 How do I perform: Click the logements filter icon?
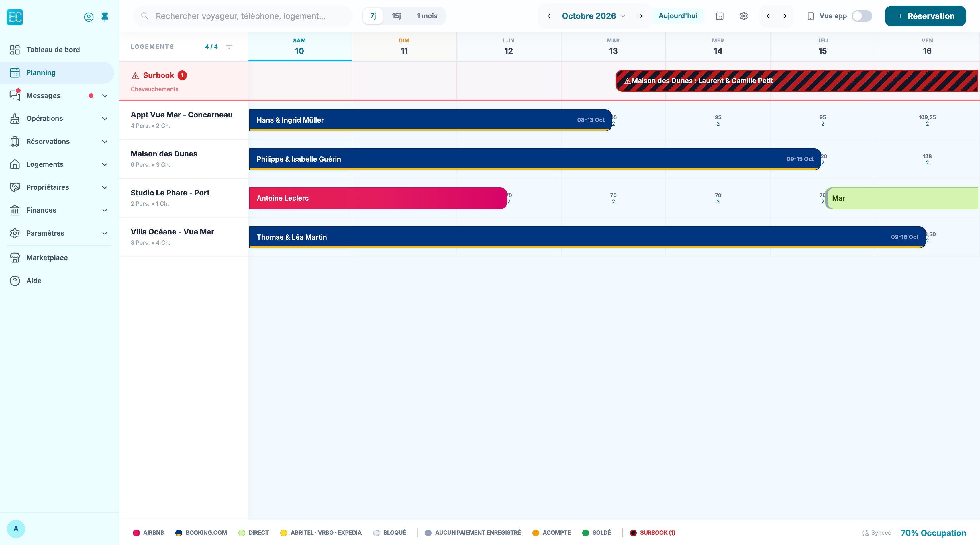(229, 47)
